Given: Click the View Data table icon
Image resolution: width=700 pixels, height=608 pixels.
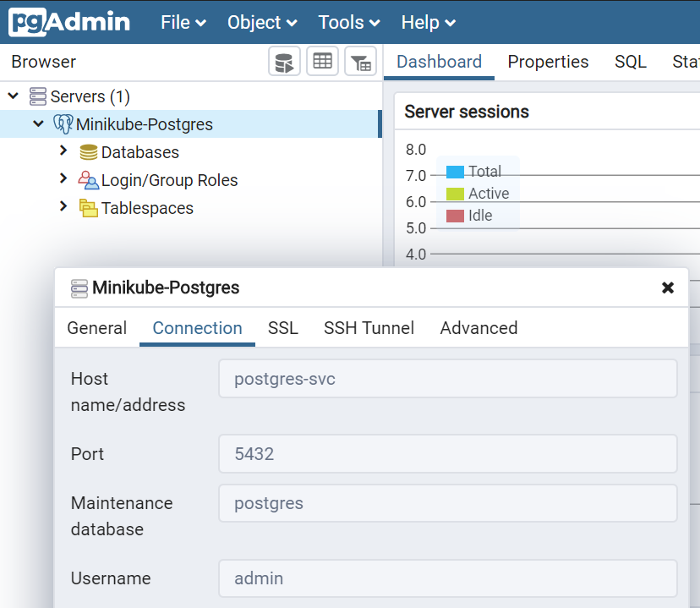Looking at the screenshot, I should (322, 61).
